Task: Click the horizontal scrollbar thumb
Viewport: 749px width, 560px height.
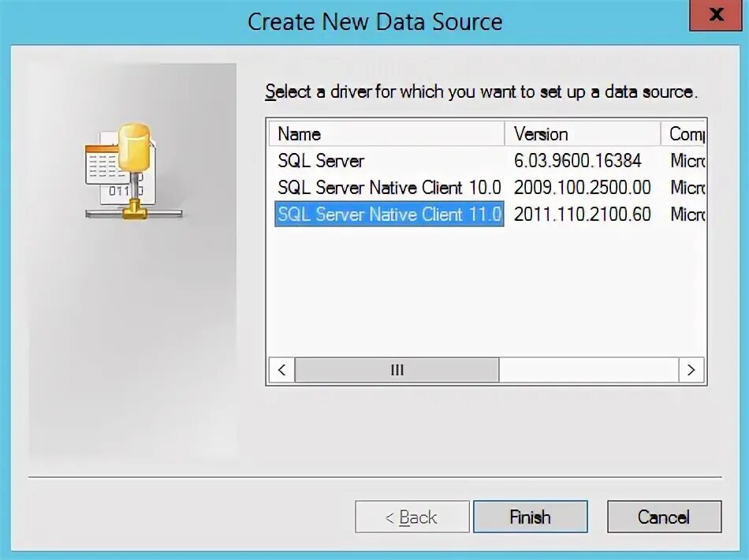Action: 397,370
